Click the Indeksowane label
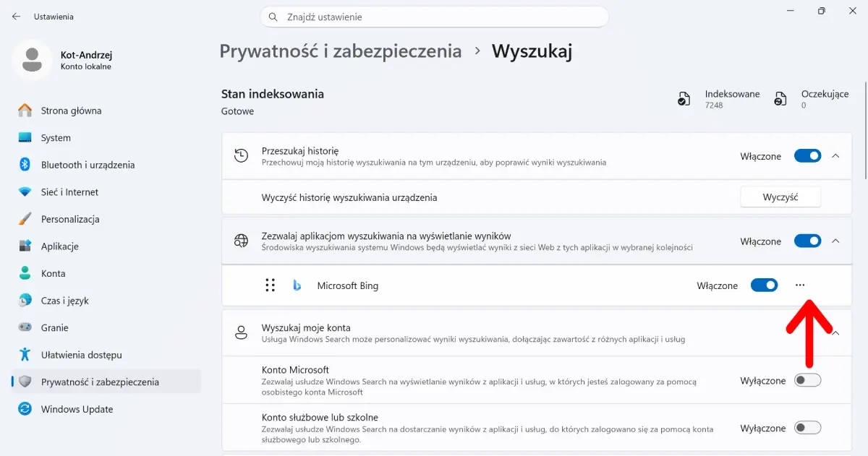Viewport: 868px width, 456px height. (x=733, y=94)
